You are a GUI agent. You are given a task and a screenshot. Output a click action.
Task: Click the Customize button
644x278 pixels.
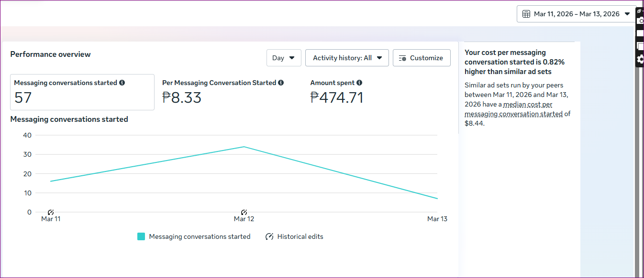click(x=421, y=58)
